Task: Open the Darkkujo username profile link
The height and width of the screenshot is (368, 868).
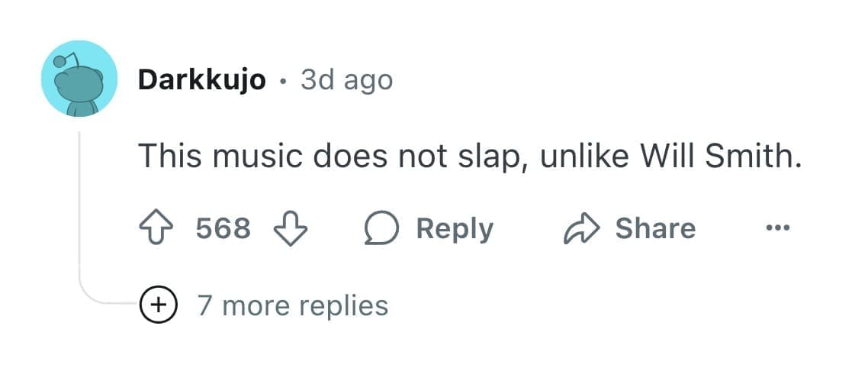Action: (x=201, y=79)
